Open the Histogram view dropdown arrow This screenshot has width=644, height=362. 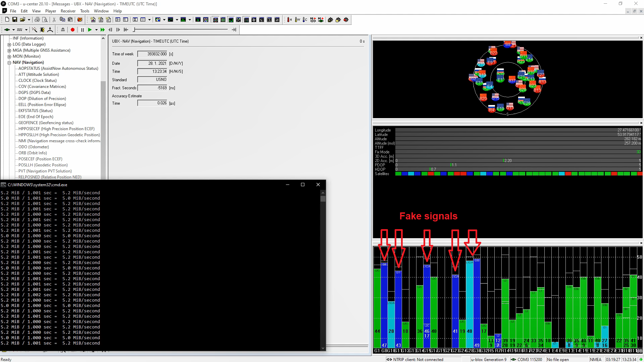pos(190,20)
